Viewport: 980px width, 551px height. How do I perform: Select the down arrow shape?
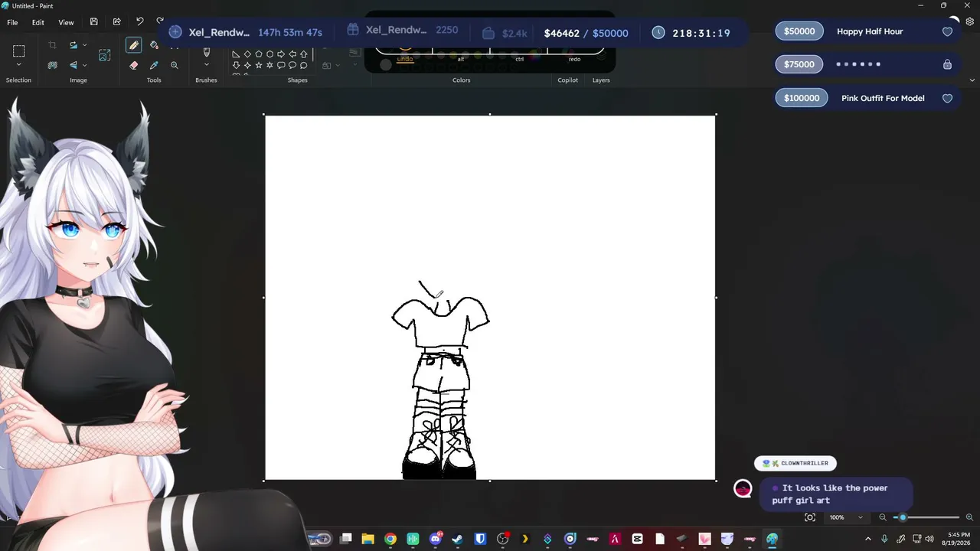click(236, 65)
